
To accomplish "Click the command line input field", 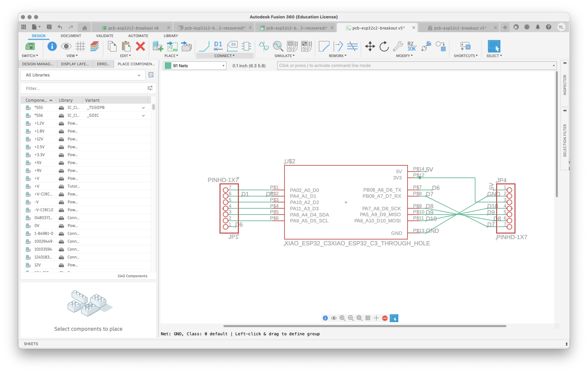I will tap(417, 65).
